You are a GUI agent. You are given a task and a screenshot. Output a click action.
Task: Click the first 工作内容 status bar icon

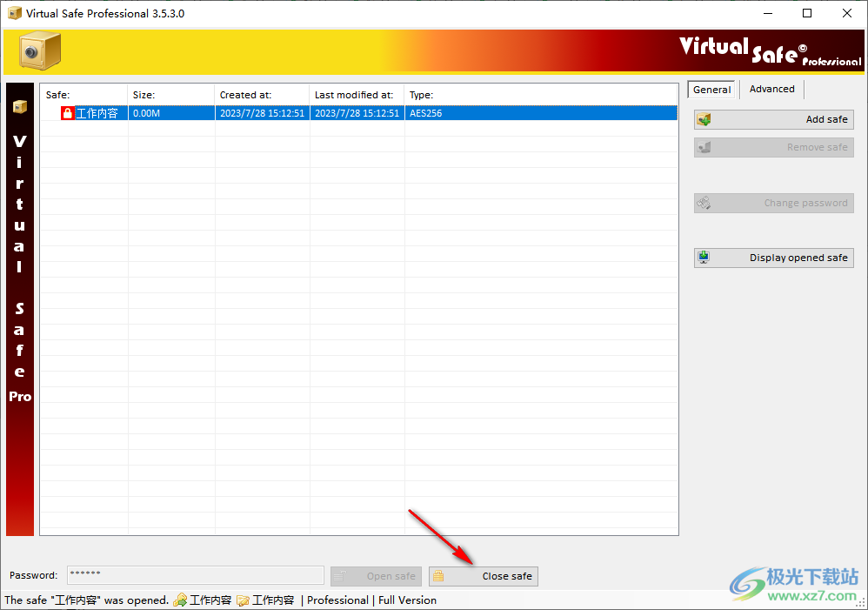tap(180, 600)
